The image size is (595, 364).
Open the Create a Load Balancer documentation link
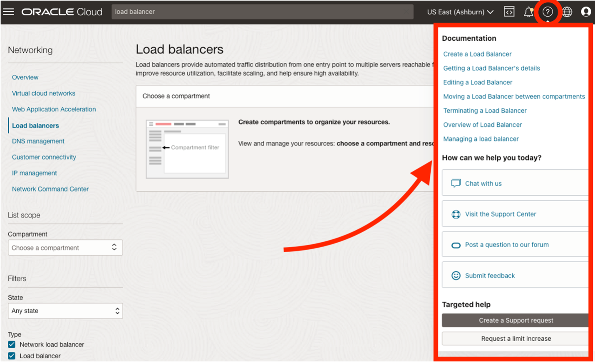[x=477, y=54]
